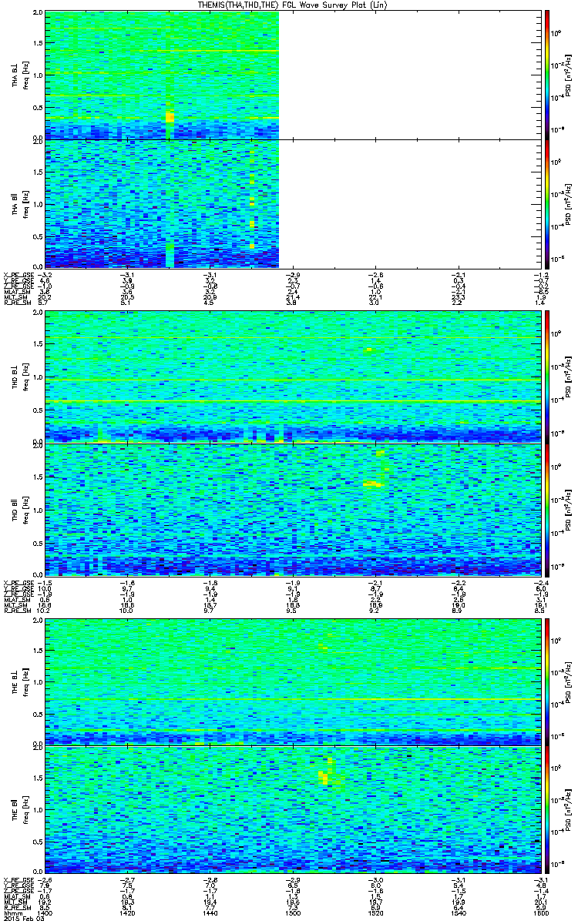Click the THA B-parallel freq [Hz] axis label

point(24,203)
